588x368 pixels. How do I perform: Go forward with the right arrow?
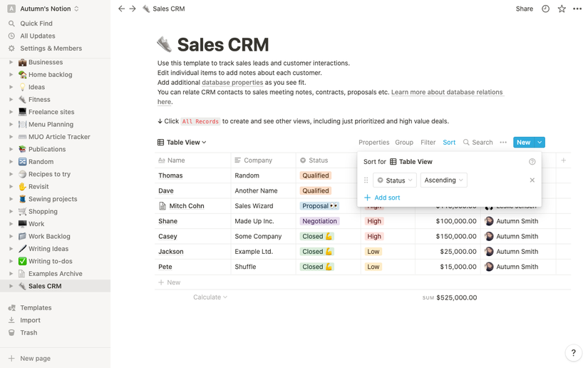click(133, 9)
